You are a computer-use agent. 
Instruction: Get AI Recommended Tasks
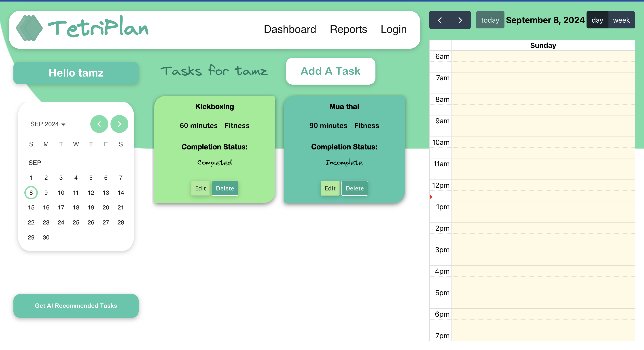76,305
